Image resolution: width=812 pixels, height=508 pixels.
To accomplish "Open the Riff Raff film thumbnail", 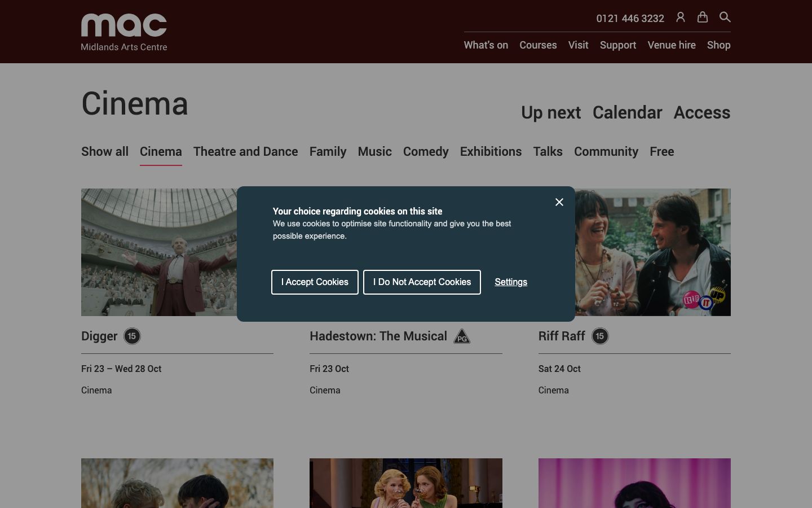I will tap(653, 252).
